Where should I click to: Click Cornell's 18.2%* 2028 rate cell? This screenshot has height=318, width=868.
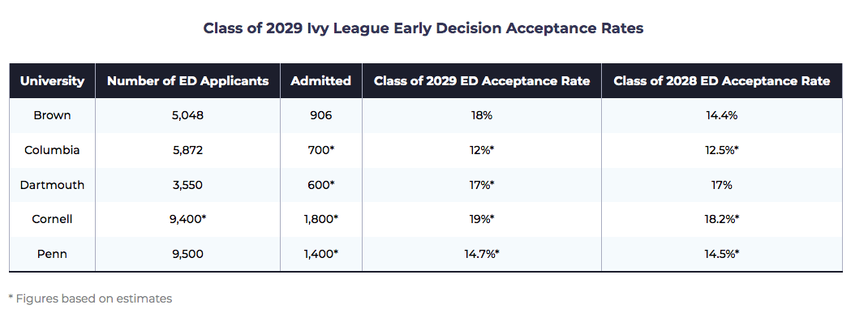722,219
